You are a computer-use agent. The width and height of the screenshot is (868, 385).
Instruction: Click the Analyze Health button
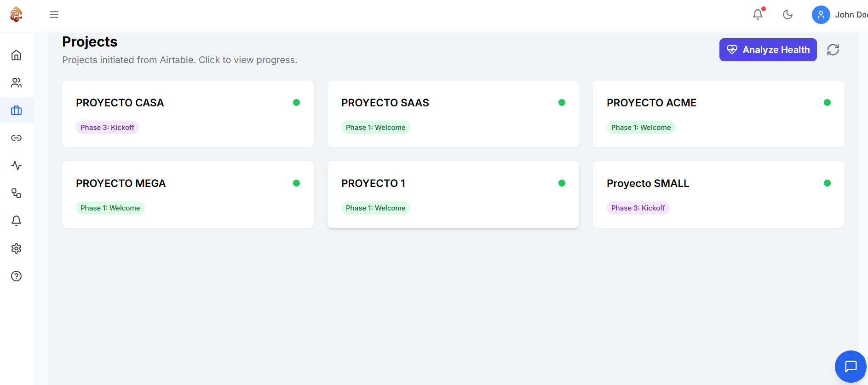tap(768, 50)
